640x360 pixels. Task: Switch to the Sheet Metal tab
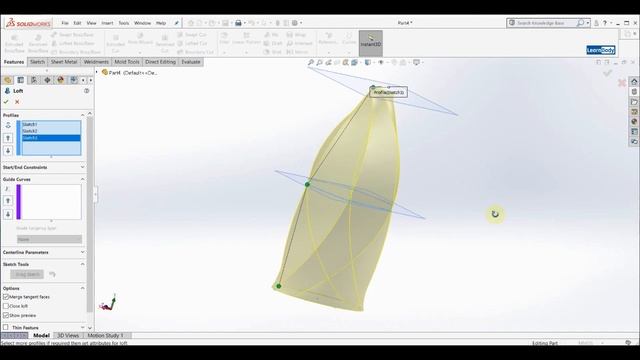coord(64,62)
